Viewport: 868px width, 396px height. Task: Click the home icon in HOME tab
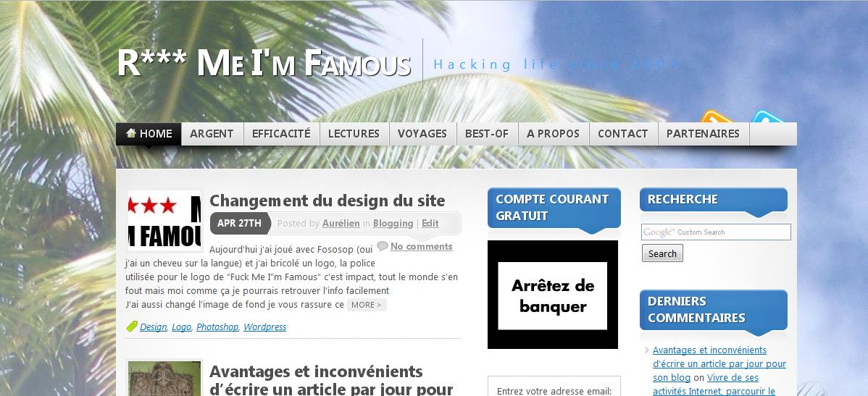pyautogui.click(x=130, y=132)
